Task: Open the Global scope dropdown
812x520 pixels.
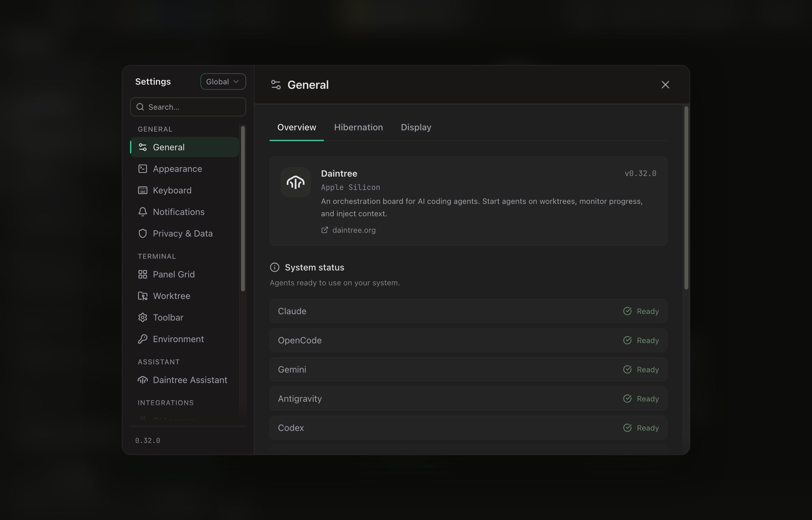Action: (x=223, y=82)
